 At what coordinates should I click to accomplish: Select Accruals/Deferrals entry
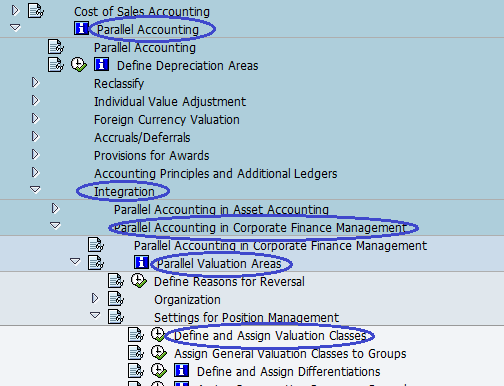pos(142,138)
